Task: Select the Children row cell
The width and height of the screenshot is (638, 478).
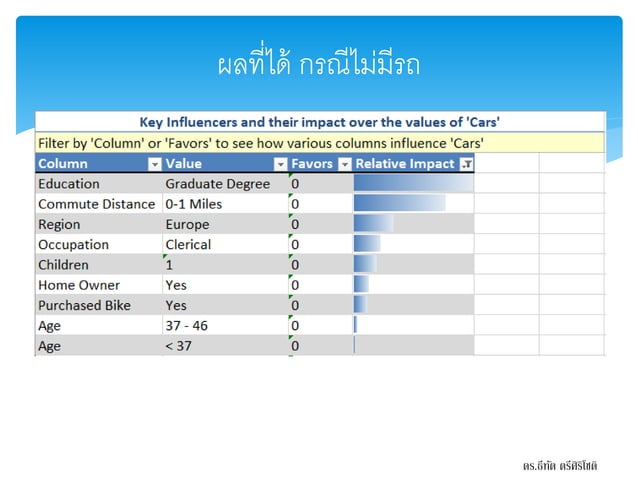Action: pyautogui.click(x=99, y=265)
